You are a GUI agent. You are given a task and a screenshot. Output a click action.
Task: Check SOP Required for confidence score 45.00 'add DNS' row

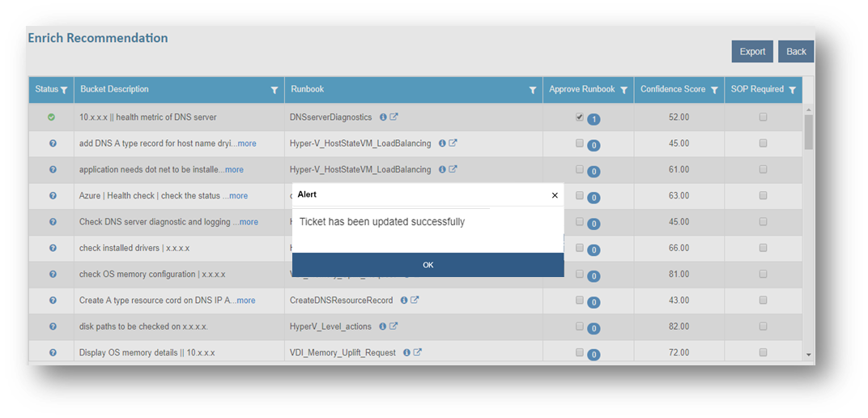[x=763, y=143]
